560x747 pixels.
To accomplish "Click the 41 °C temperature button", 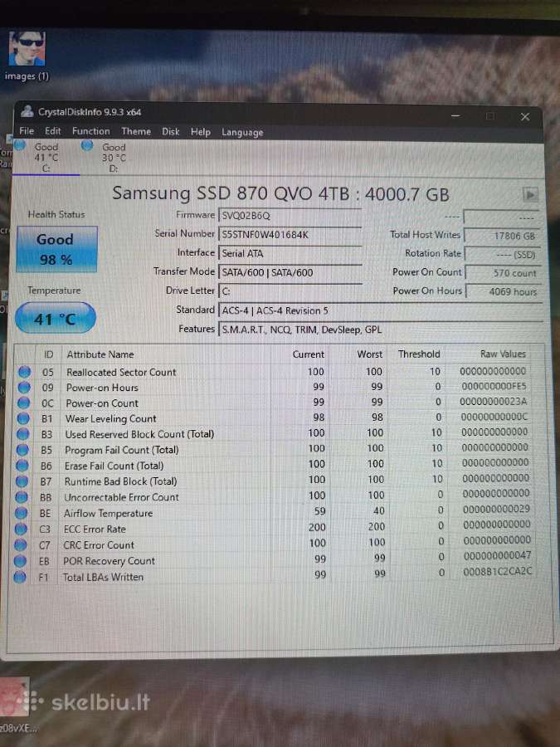I will [55, 318].
